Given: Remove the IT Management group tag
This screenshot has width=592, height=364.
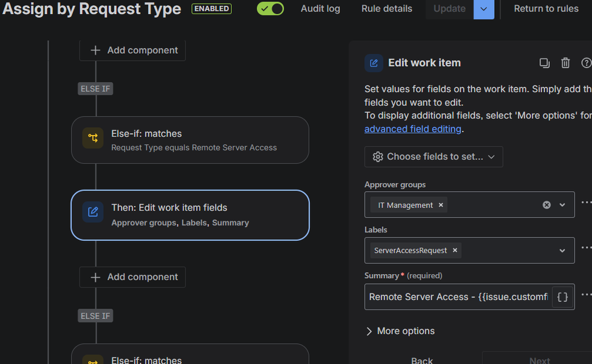Looking at the screenshot, I should coord(441,205).
